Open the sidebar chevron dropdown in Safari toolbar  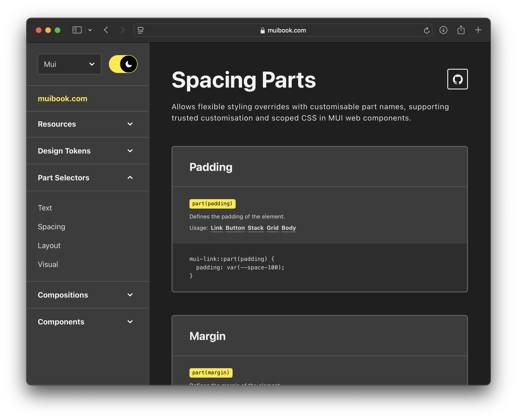tap(90, 30)
